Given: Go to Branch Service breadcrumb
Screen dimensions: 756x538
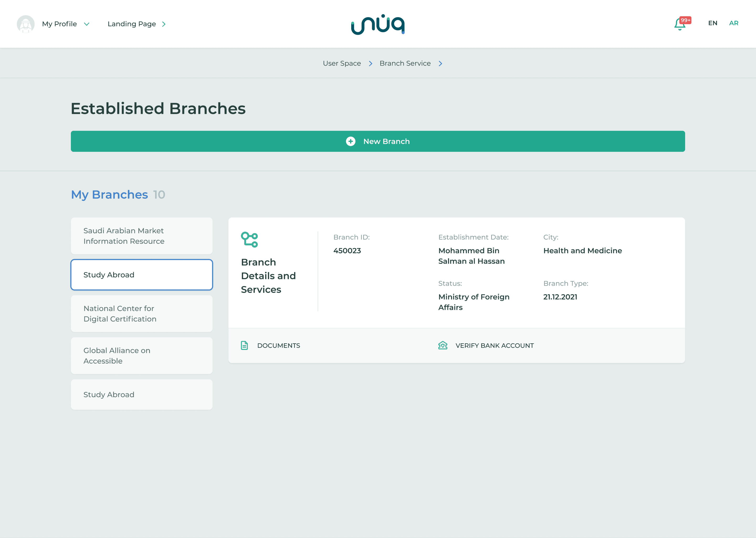Looking at the screenshot, I should click(x=405, y=63).
